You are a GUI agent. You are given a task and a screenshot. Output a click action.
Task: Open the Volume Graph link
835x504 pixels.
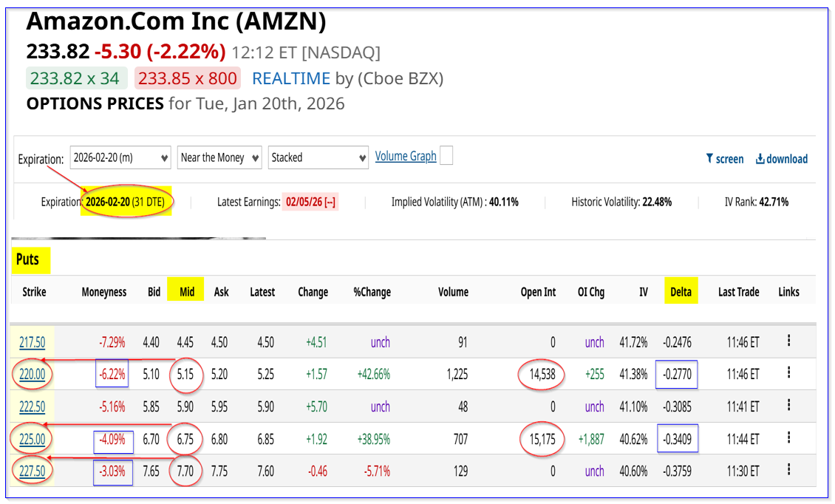coord(406,156)
